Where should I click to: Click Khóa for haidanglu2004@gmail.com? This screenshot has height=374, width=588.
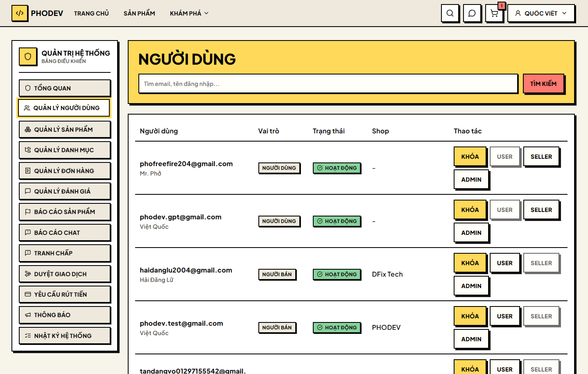pyautogui.click(x=470, y=263)
